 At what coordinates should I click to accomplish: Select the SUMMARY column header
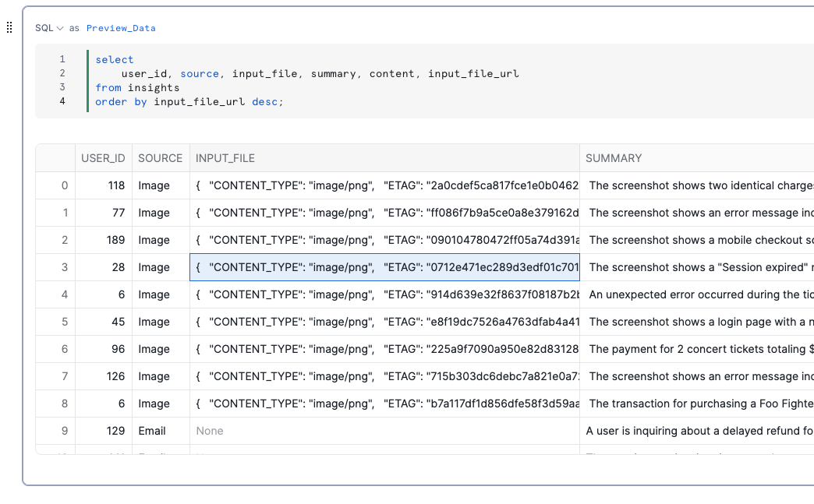(614, 157)
